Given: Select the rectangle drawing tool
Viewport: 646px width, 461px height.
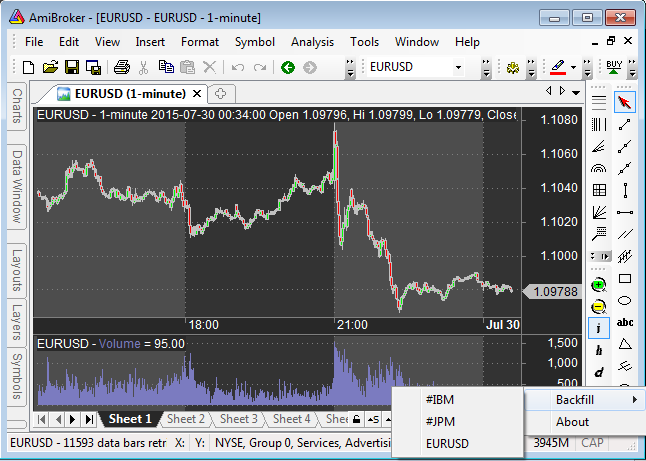Looking at the screenshot, I should click(x=625, y=279).
